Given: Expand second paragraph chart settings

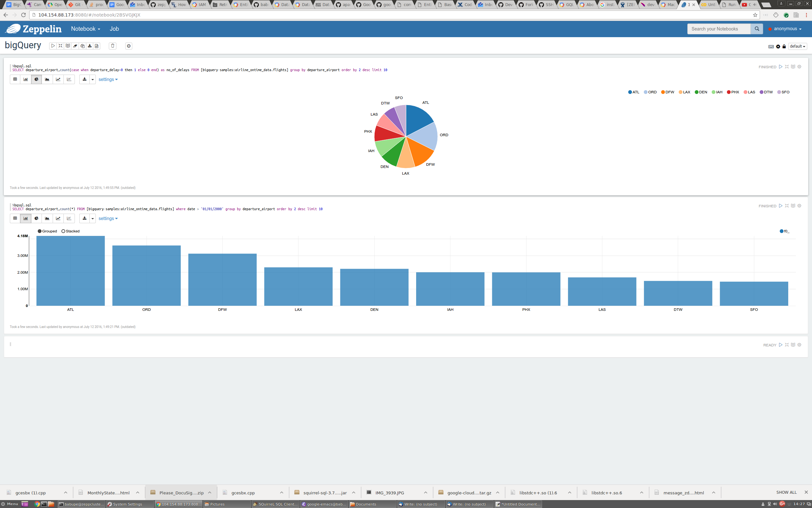Looking at the screenshot, I should click(x=108, y=219).
